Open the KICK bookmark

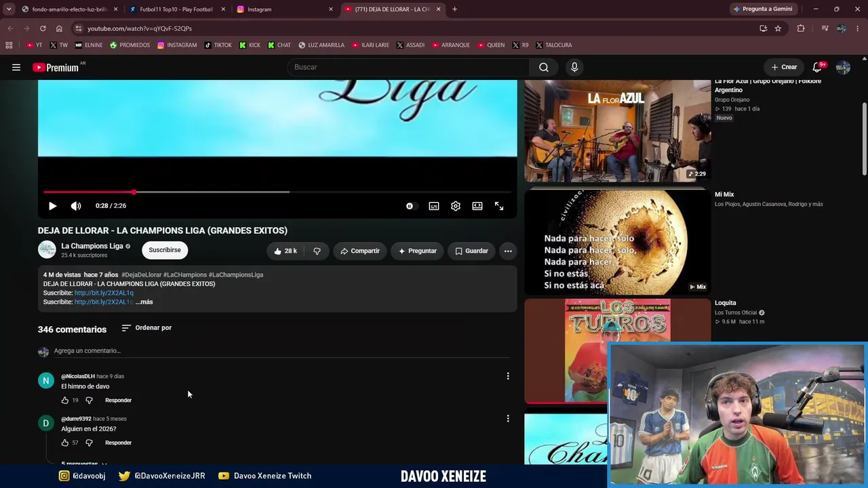249,45
